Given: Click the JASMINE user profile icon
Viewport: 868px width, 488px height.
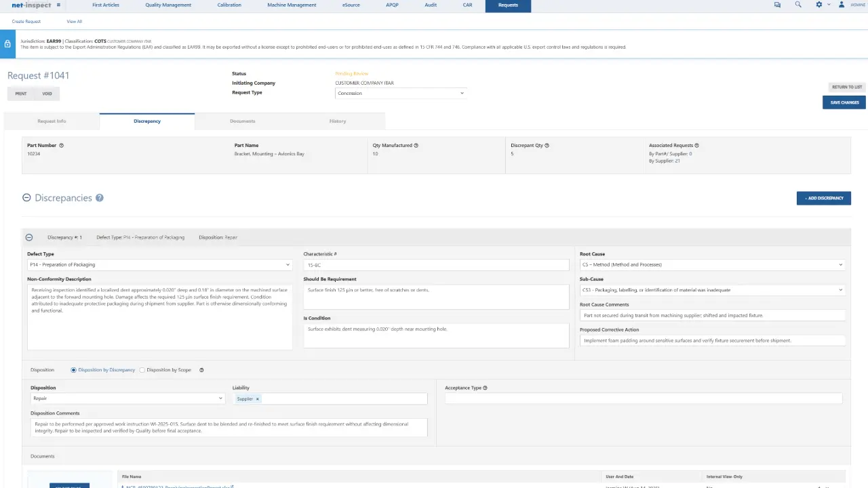Looking at the screenshot, I should 841,5.
